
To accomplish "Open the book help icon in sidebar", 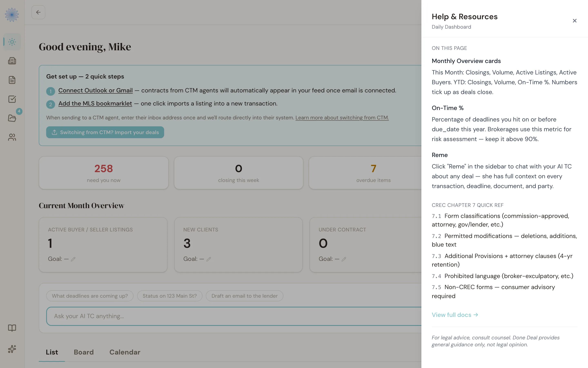I will point(12,328).
